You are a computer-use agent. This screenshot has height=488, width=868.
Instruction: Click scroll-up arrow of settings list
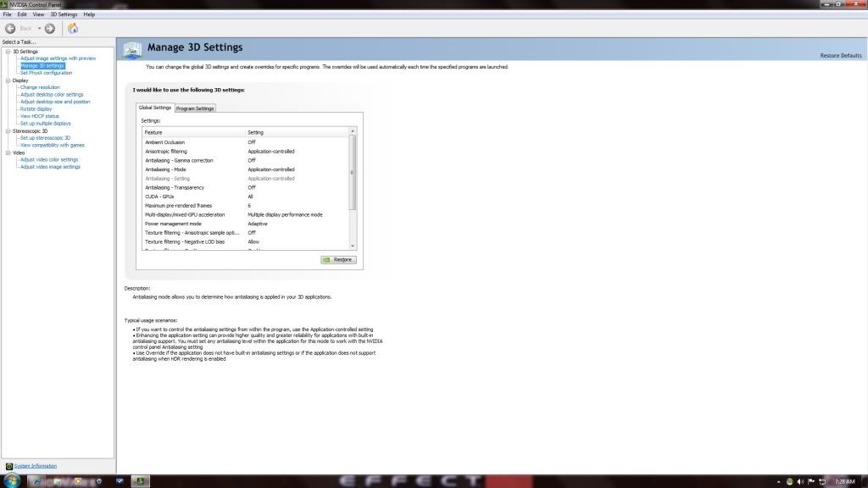tap(353, 131)
